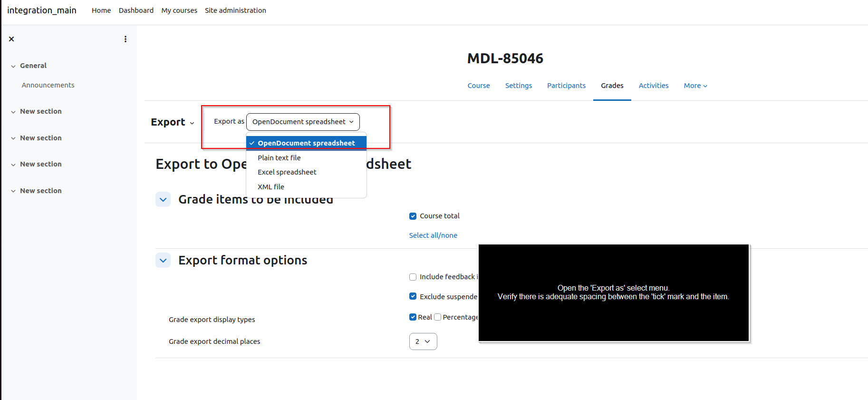868x400 pixels.
Task: Open the course index options menu
Action: [x=125, y=39]
